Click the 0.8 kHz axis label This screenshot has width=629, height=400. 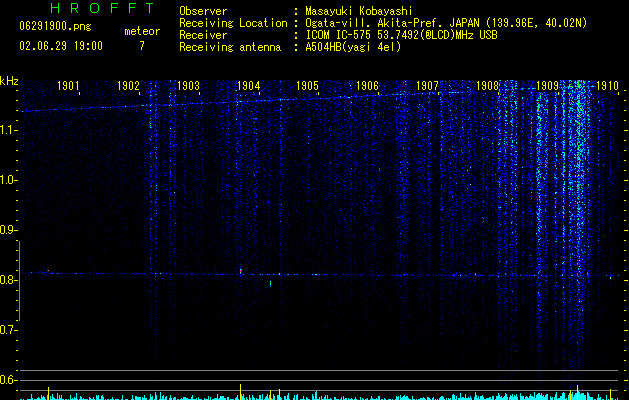(8, 280)
